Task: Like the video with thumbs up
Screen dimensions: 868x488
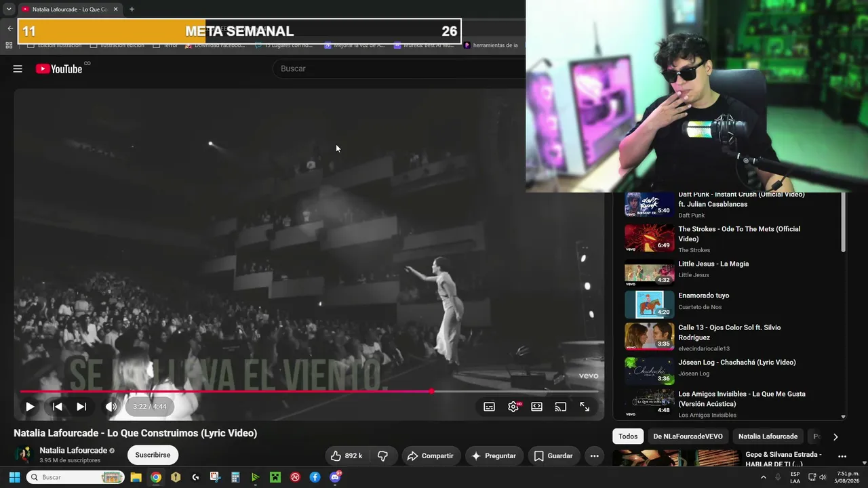Action: point(347,456)
